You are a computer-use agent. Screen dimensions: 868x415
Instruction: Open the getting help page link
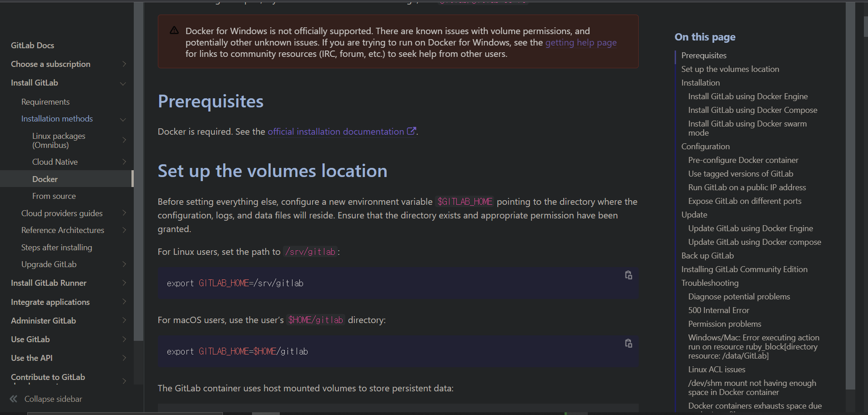point(581,42)
